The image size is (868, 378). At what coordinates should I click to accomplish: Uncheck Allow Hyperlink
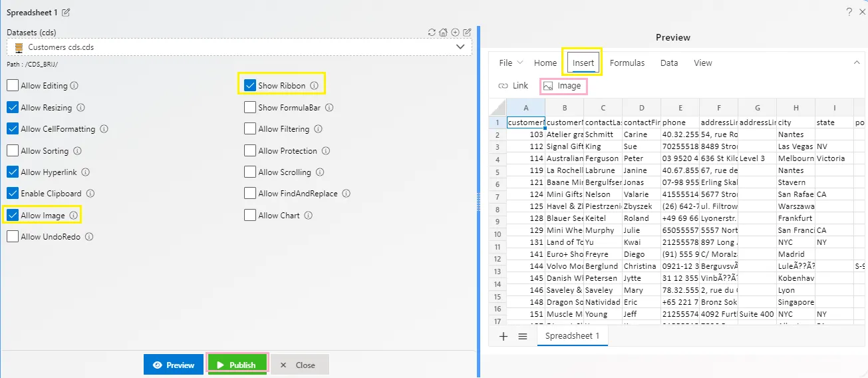13,172
